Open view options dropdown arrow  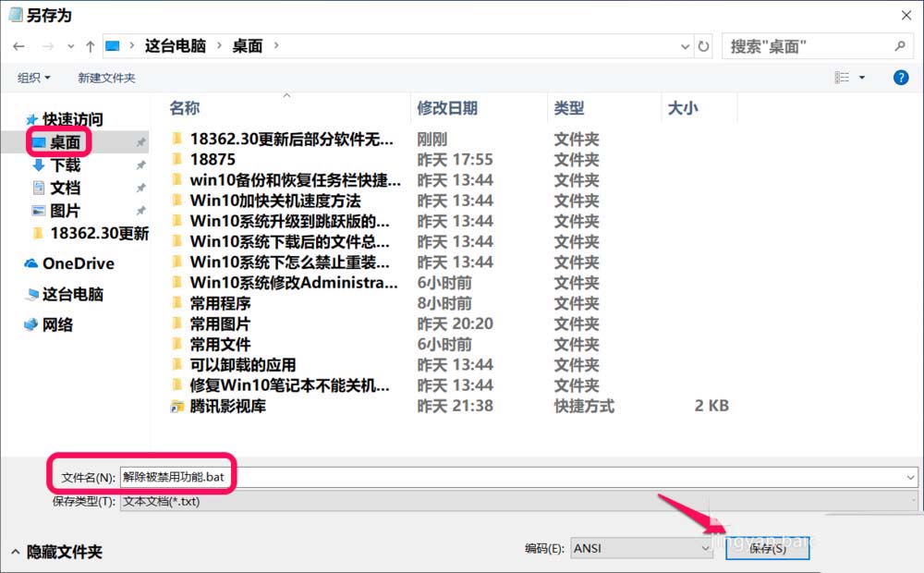point(862,78)
